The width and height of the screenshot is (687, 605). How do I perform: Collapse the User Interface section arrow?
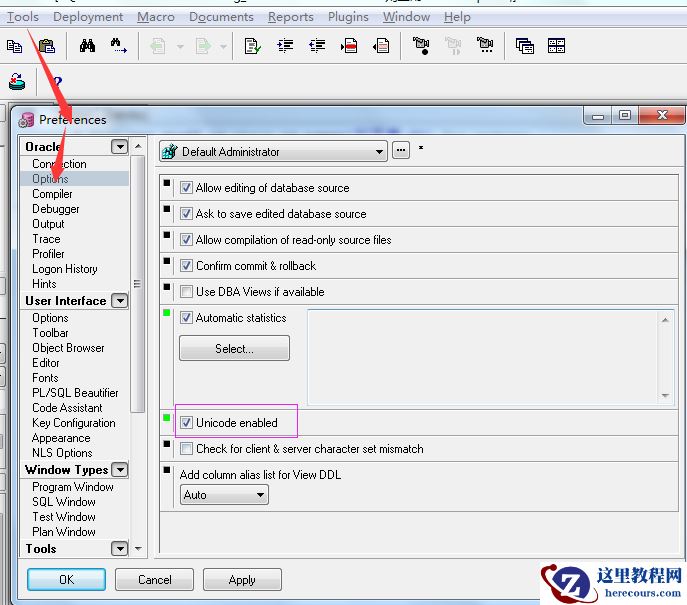[120, 301]
